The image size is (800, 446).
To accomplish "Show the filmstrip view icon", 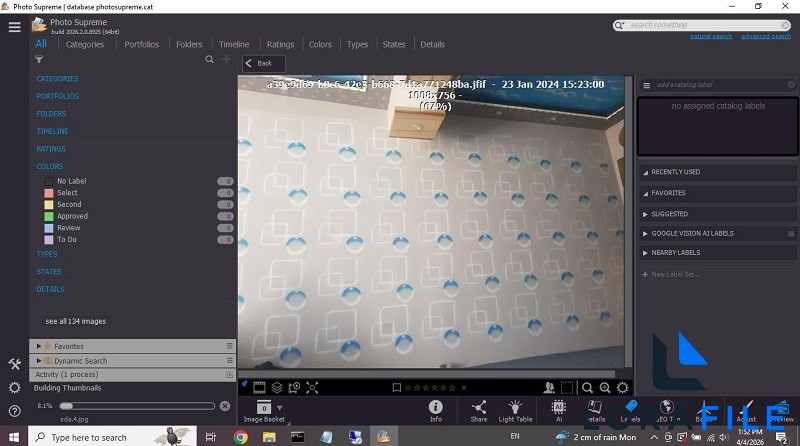I will click(x=259, y=388).
